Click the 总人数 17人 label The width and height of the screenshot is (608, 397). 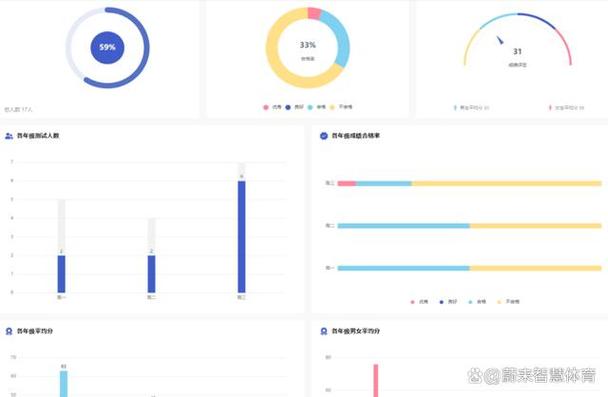click(x=18, y=110)
